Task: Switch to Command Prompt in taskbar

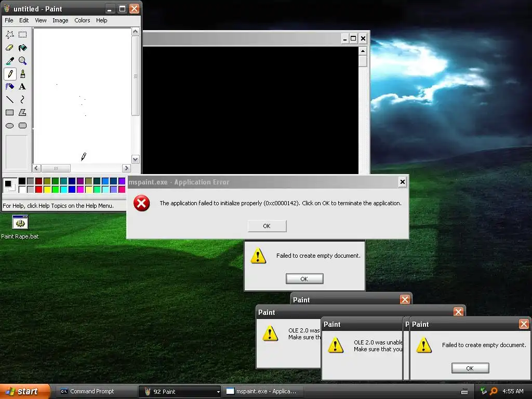Action: [96, 391]
